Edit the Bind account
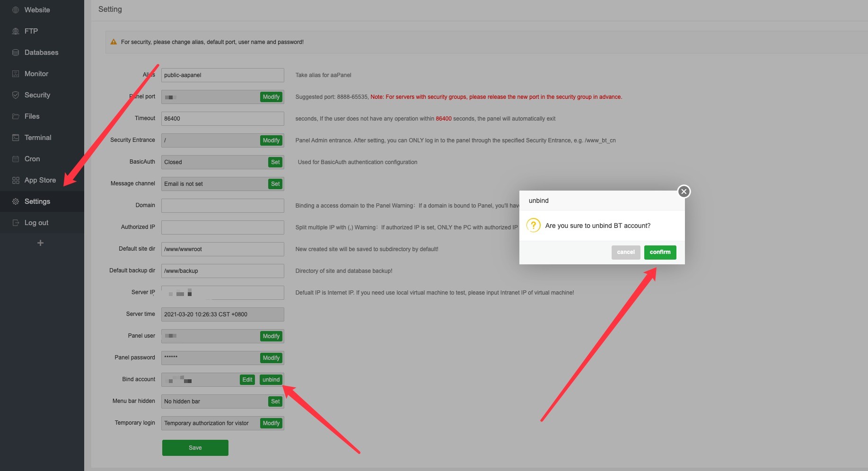 247,380
